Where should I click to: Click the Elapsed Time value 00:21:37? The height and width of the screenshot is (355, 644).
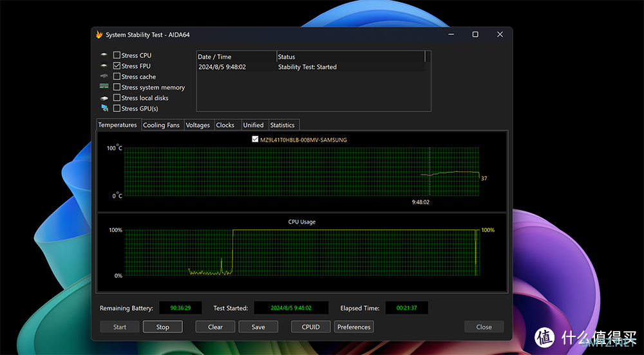406,308
